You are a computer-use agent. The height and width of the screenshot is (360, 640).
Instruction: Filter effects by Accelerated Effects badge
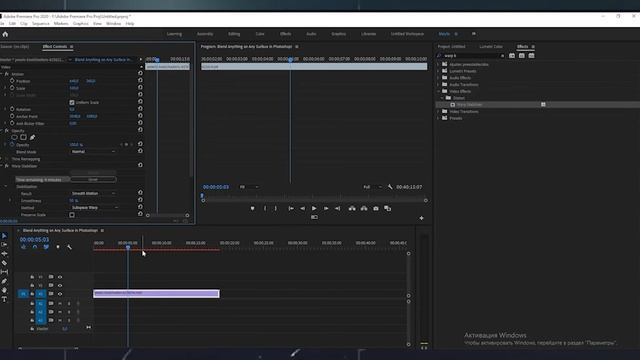pos(512,56)
